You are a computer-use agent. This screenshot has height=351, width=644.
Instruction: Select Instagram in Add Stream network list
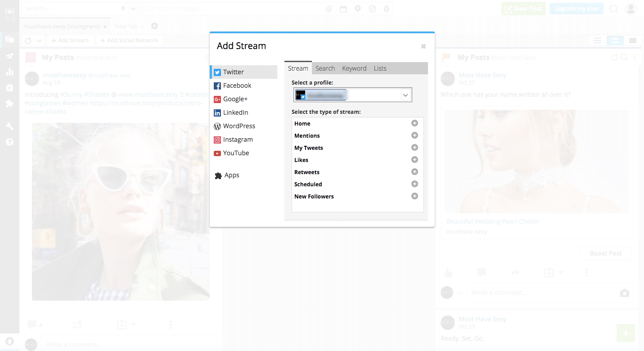[244, 139]
